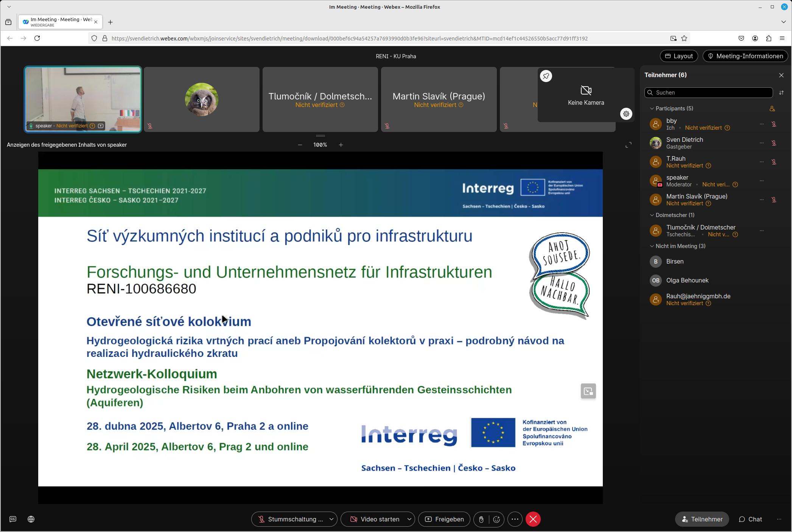Bookmark this page with star icon
Image resolution: width=792 pixels, height=532 pixels.
(x=684, y=38)
